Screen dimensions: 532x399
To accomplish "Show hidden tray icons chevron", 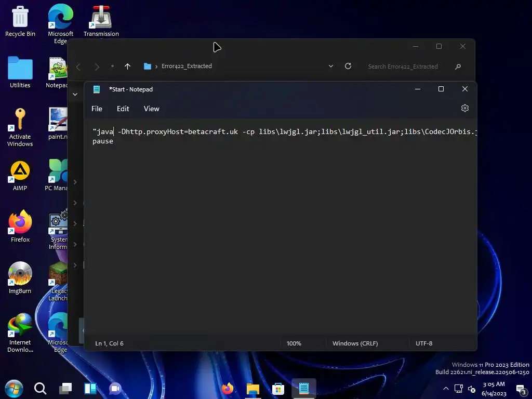I will [x=446, y=389].
